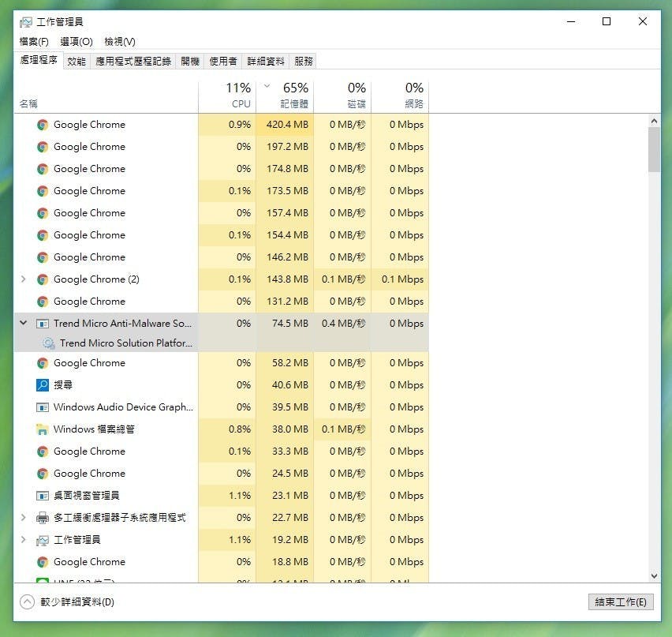Select the '74.5 MB' Trend Micro memory cell
The image size is (672, 637).
[x=285, y=324]
